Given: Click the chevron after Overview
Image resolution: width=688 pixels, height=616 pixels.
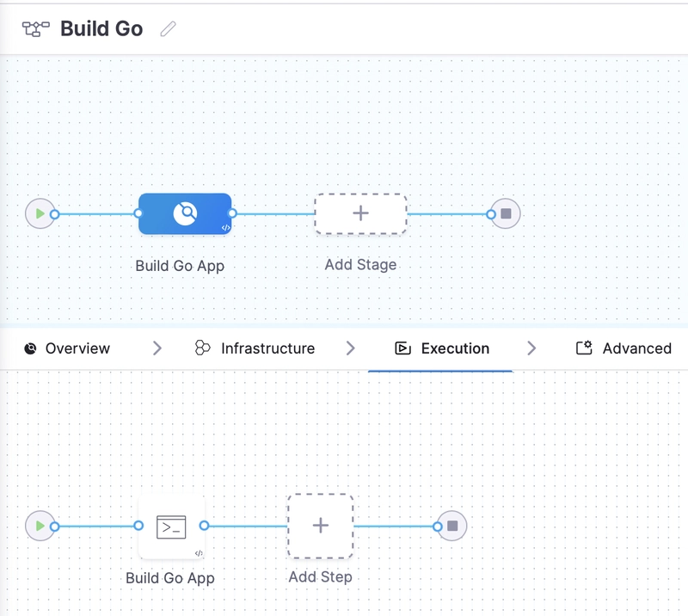Looking at the screenshot, I should 157,348.
